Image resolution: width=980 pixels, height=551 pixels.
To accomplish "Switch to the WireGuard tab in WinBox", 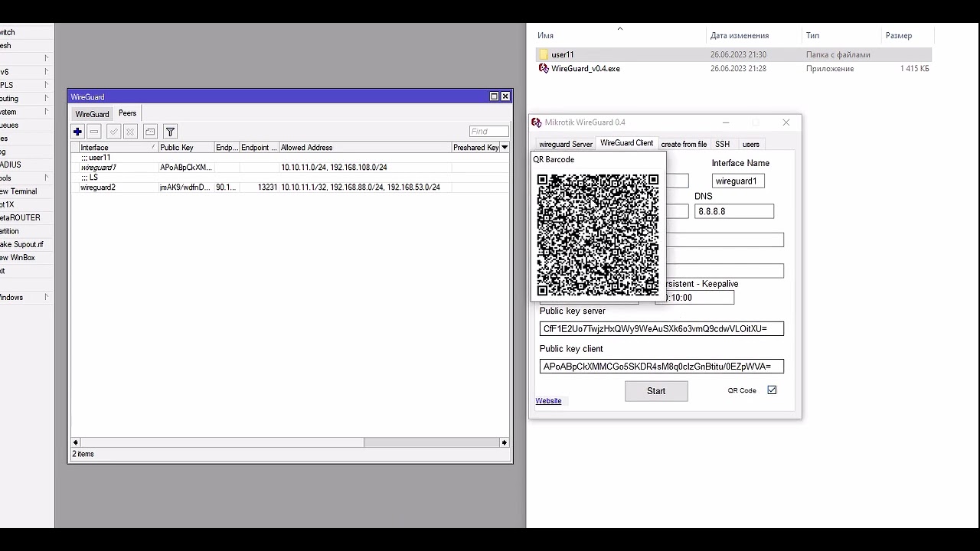I will coord(92,114).
